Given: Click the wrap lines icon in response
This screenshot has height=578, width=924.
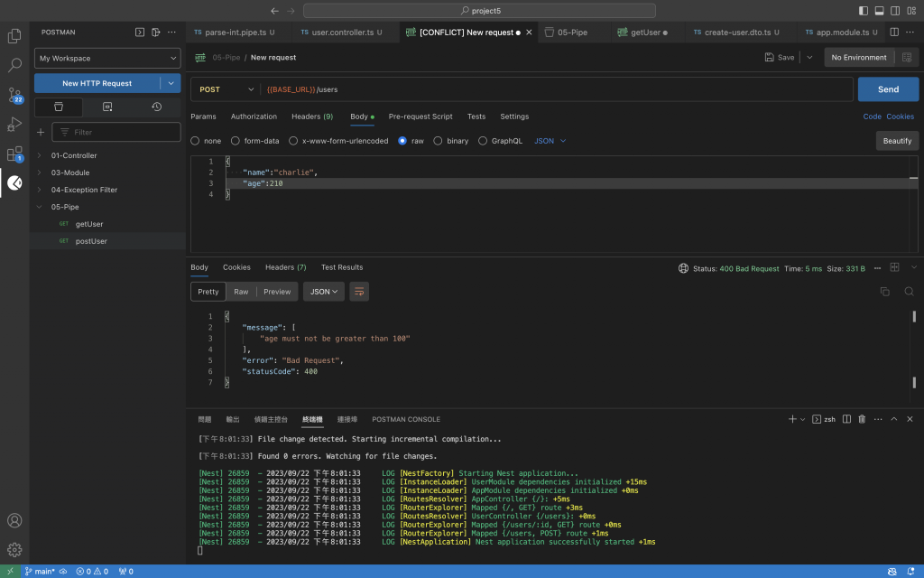Looking at the screenshot, I should click(359, 292).
